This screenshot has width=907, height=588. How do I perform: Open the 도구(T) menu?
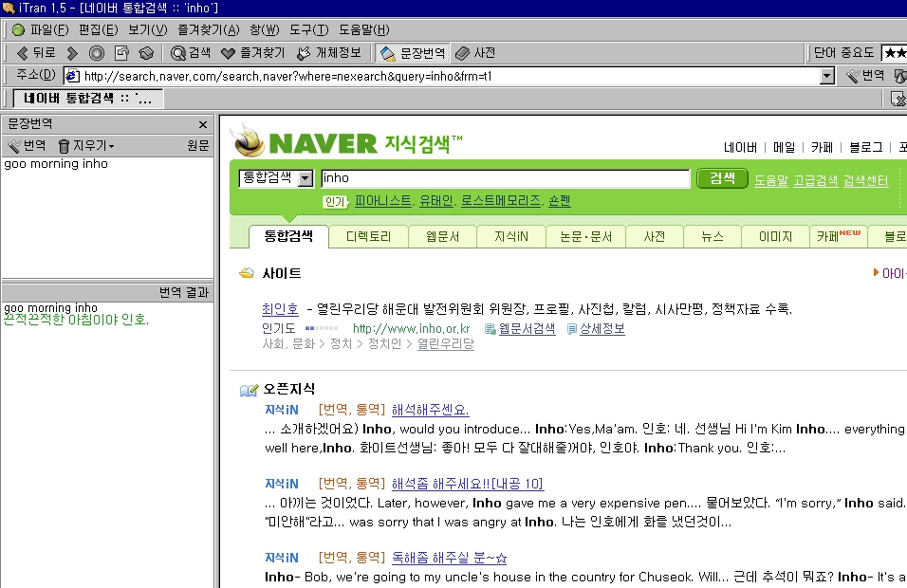pyautogui.click(x=309, y=29)
